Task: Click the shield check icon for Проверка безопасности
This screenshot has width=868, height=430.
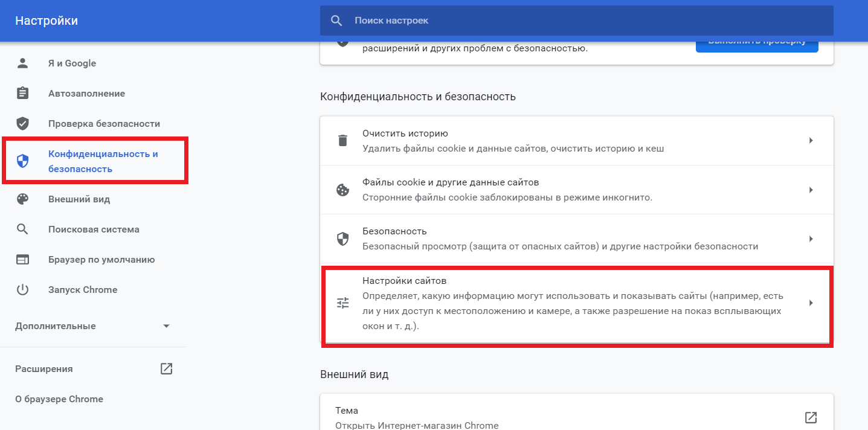Action: click(22, 124)
